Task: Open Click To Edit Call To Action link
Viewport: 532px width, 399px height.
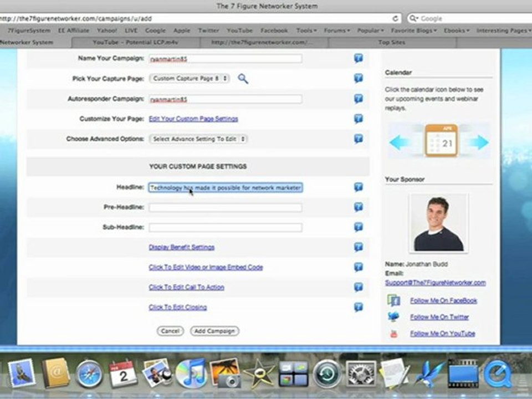Action: point(186,287)
